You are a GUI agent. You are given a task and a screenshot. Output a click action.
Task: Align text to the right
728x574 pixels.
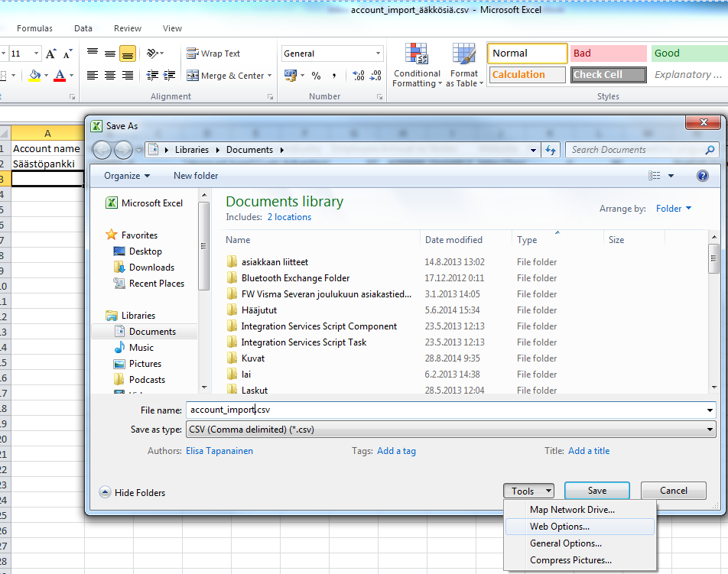[128, 75]
